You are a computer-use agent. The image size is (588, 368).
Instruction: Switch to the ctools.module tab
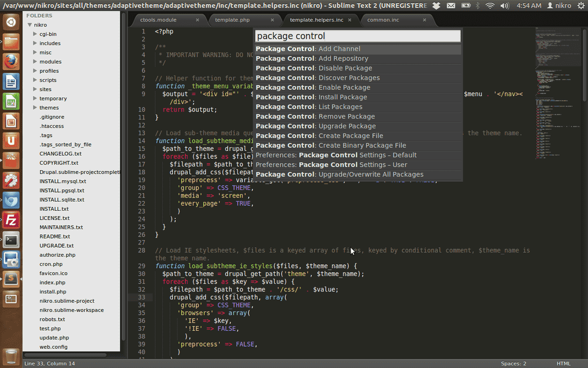(158, 20)
